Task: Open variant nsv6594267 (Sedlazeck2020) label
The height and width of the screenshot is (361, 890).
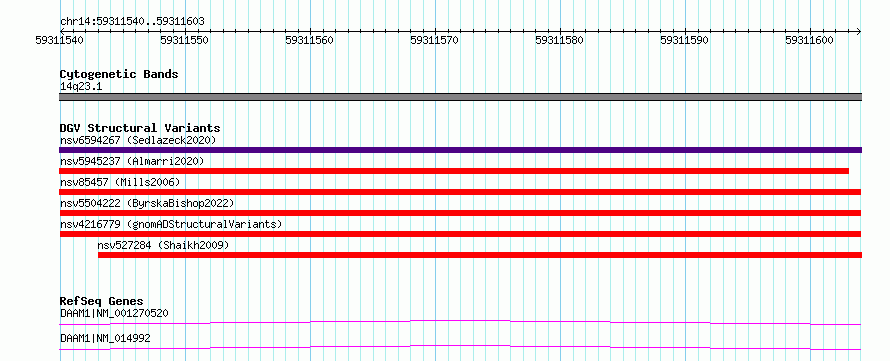Action: 138,140
